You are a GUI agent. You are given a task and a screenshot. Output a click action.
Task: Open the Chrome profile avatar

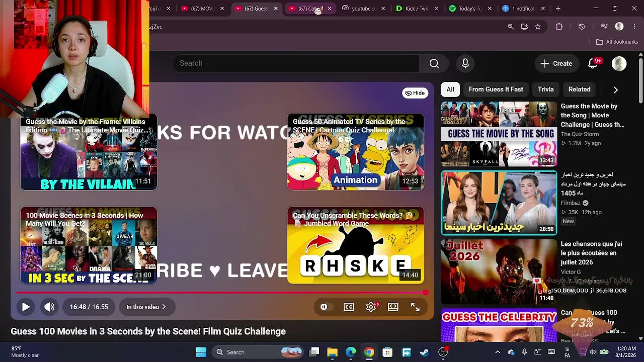(x=619, y=27)
